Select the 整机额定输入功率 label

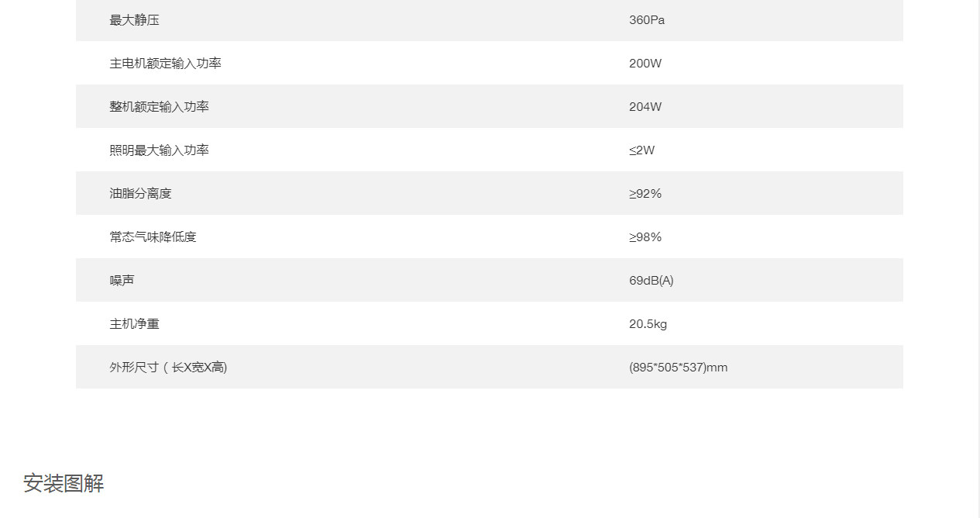pyautogui.click(x=159, y=107)
